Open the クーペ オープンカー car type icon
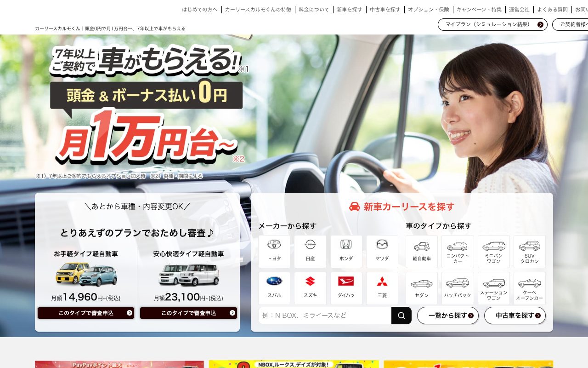This screenshot has height=368, width=588. [530, 288]
